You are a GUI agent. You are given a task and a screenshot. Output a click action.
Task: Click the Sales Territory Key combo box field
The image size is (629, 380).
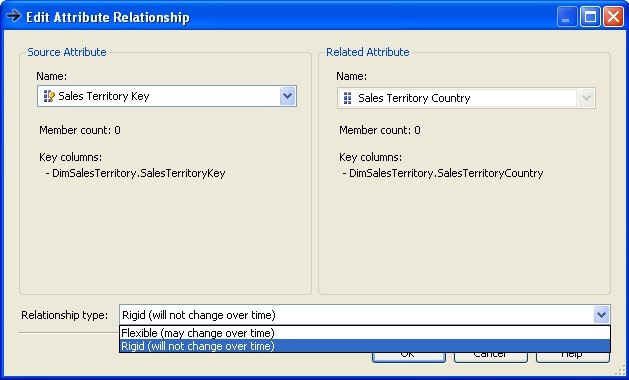(x=167, y=96)
